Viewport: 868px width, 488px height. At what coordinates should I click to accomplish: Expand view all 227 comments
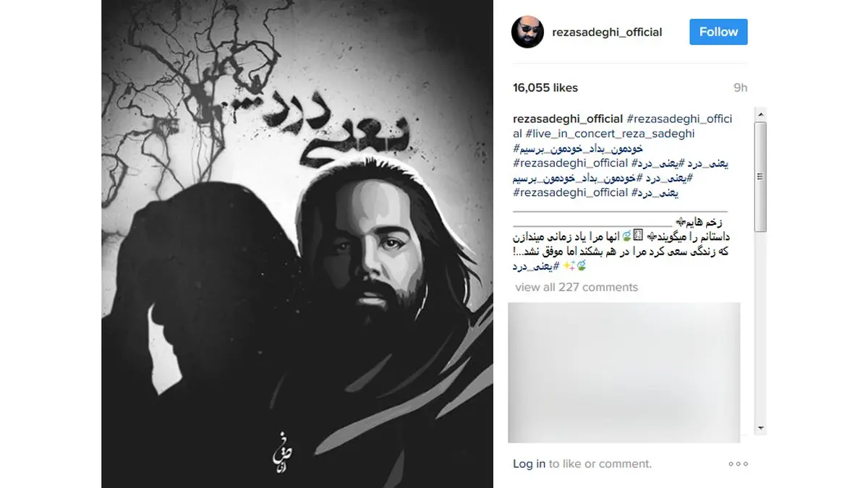pos(576,287)
